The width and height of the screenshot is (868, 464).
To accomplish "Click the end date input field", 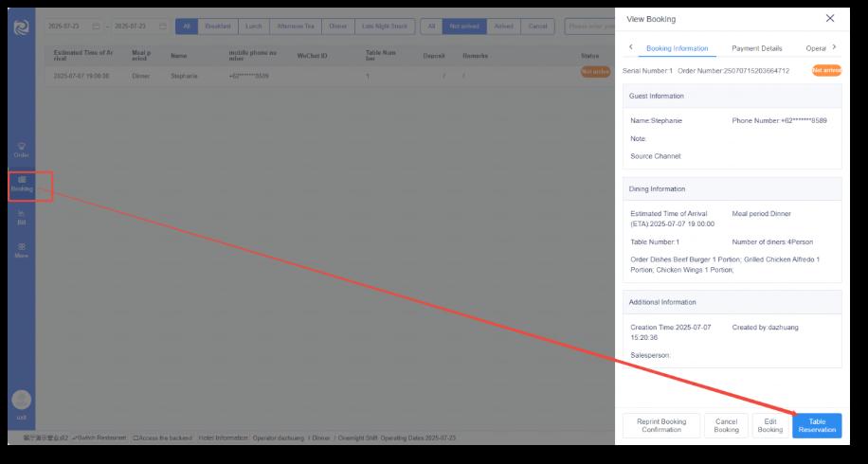I will point(140,27).
